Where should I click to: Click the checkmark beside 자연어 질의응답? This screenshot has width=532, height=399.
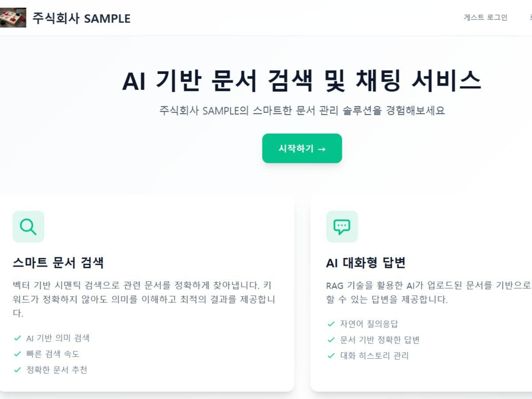(x=330, y=324)
